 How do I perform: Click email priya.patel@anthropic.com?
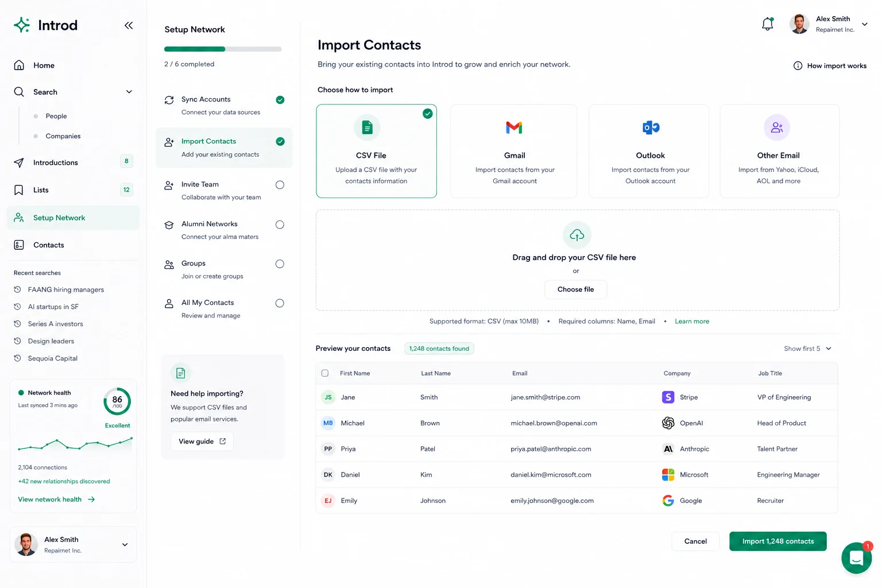551,449
